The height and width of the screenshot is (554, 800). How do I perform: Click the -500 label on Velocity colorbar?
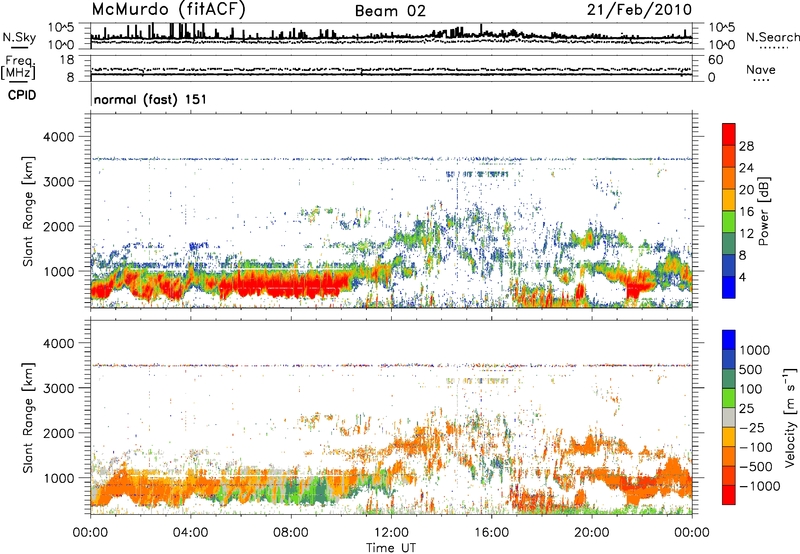[755, 467]
